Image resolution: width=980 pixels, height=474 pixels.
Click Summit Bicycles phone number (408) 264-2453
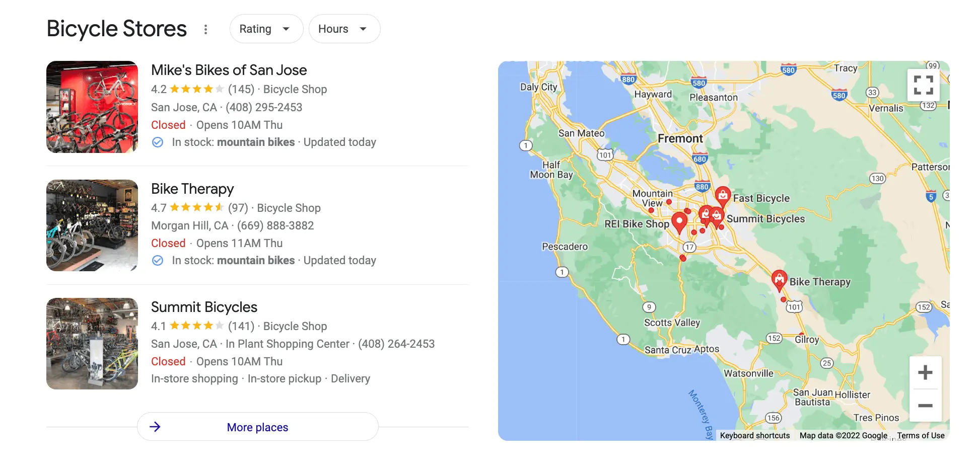tap(396, 344)
